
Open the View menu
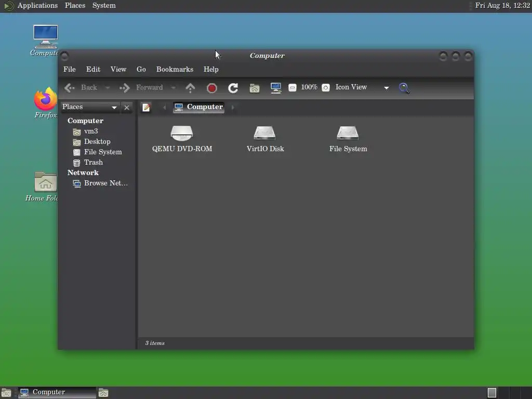118,69
